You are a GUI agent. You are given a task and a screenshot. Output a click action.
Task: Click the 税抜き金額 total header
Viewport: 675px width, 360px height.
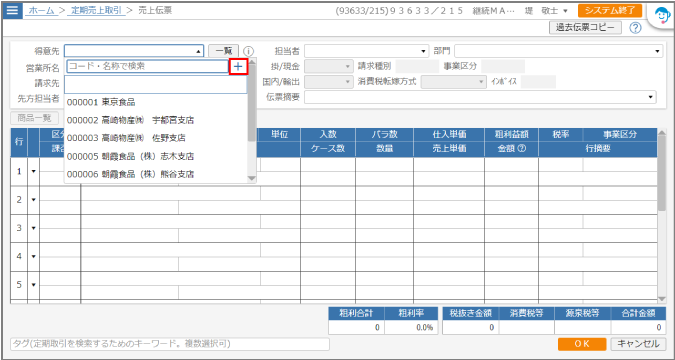click(471, 313)
